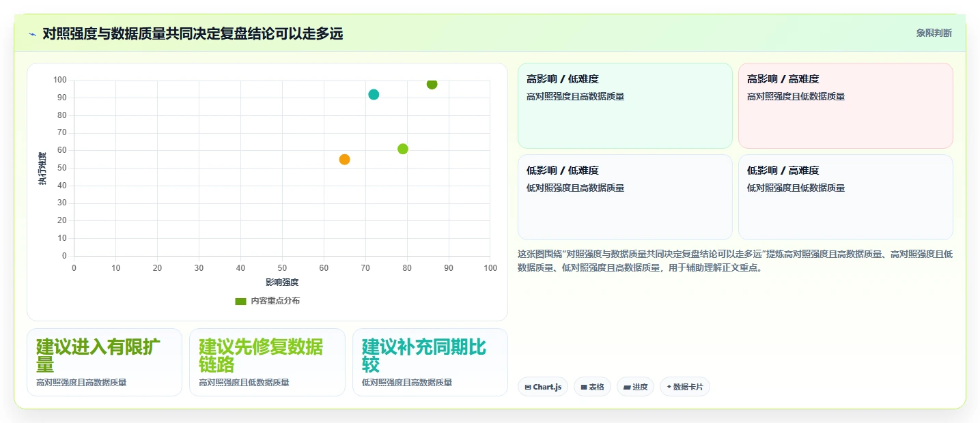This screenshot has width=980, height=423.
Task: Select the 建议补充同期比较 recommendation card
Action: point(430,362)
